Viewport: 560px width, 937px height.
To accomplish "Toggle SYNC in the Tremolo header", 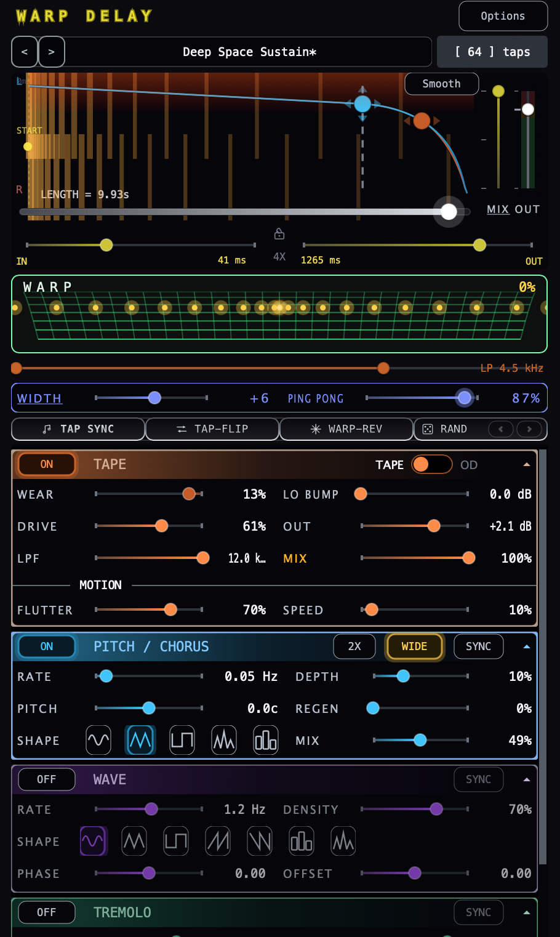I will 479,912.
